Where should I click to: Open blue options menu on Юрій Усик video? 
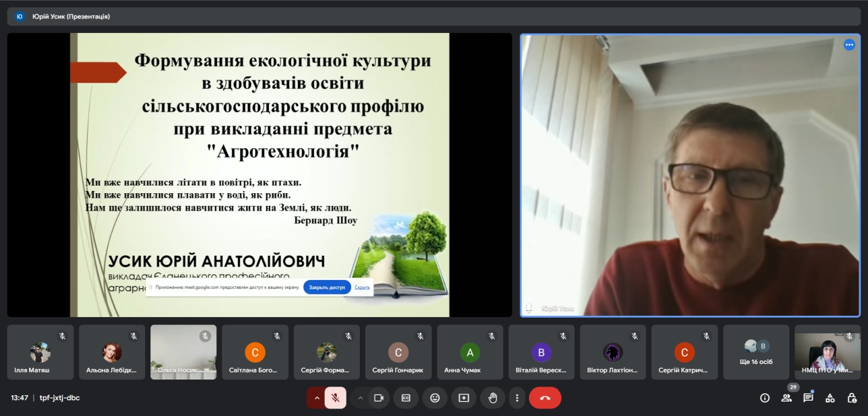point(849,45)
